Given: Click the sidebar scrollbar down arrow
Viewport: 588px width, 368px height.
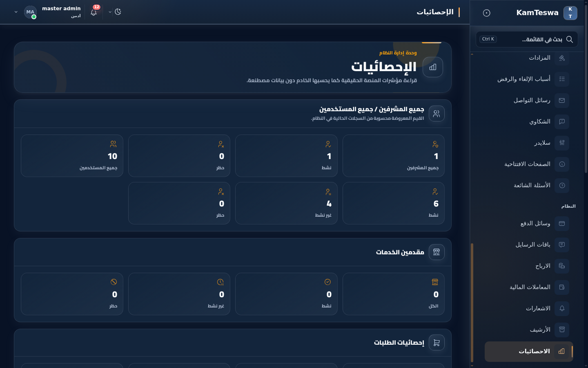Looking at the screenshot, I should [472, 366].
